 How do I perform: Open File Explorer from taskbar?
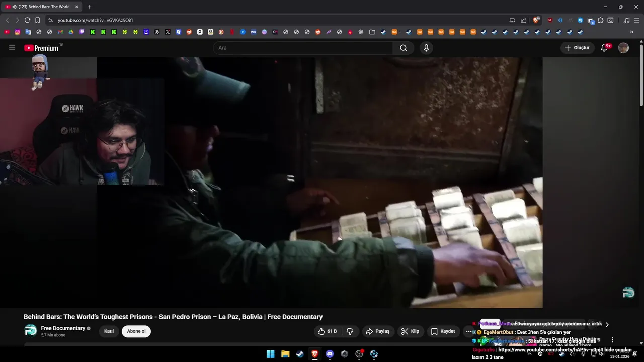(x=285, y=354)
